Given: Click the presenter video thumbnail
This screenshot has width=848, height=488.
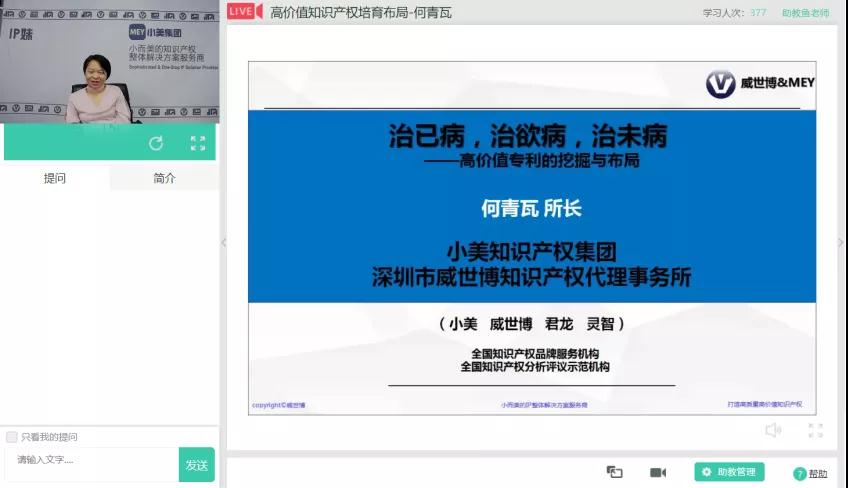Looking at the screenshot, I should tap(110, 62).
